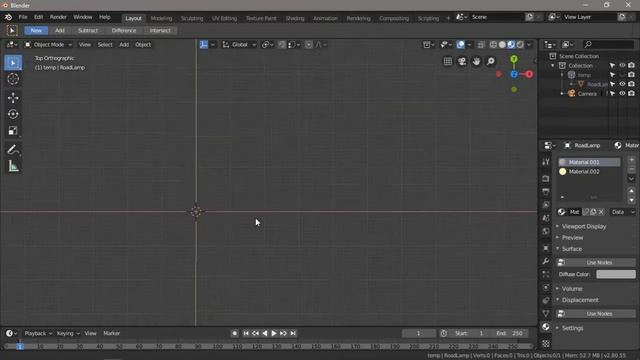Open material link Data dropdown

point(622,212)
